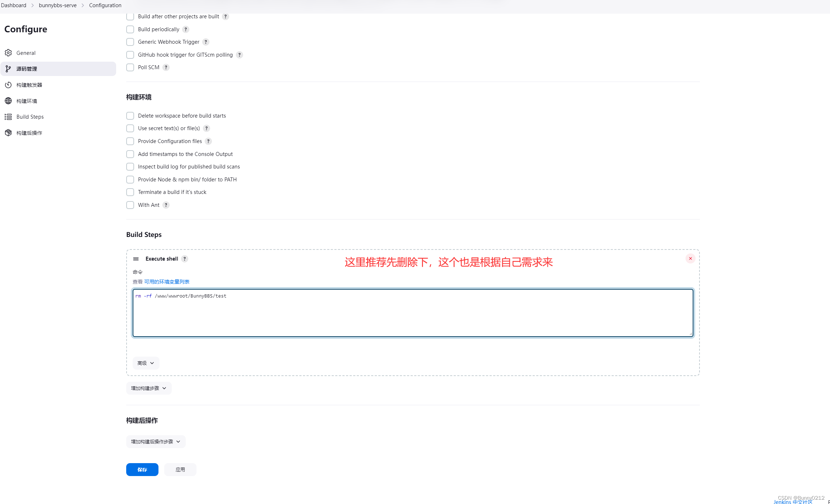830x504 pixels.
Task: Open help for Build after other projects
Action: point(226,16)
